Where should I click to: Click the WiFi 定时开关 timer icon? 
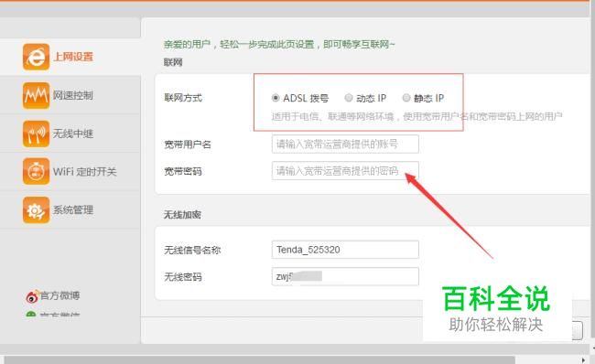[x=36, y=172]
